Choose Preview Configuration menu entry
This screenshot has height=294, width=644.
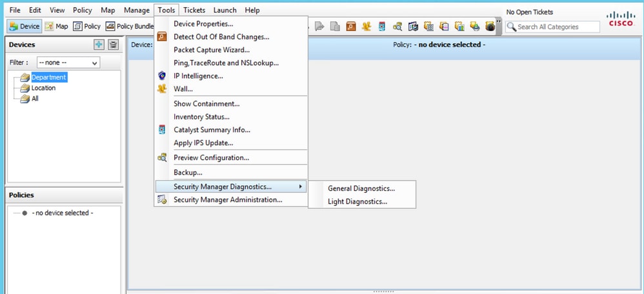231,158
